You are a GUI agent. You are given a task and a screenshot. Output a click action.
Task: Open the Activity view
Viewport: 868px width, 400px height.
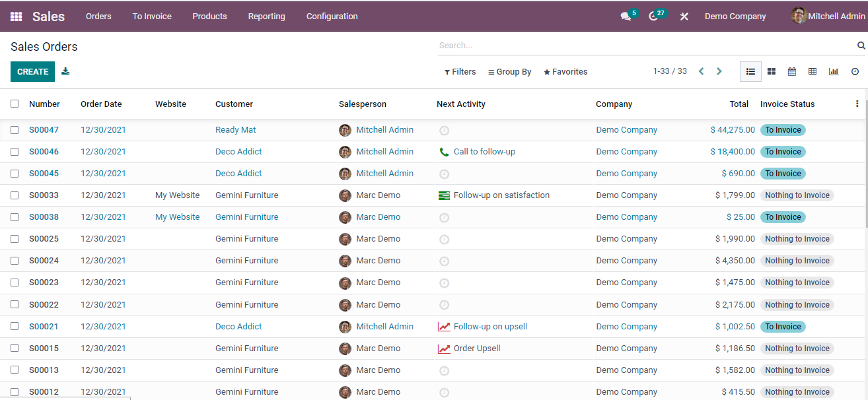point(855,71)
